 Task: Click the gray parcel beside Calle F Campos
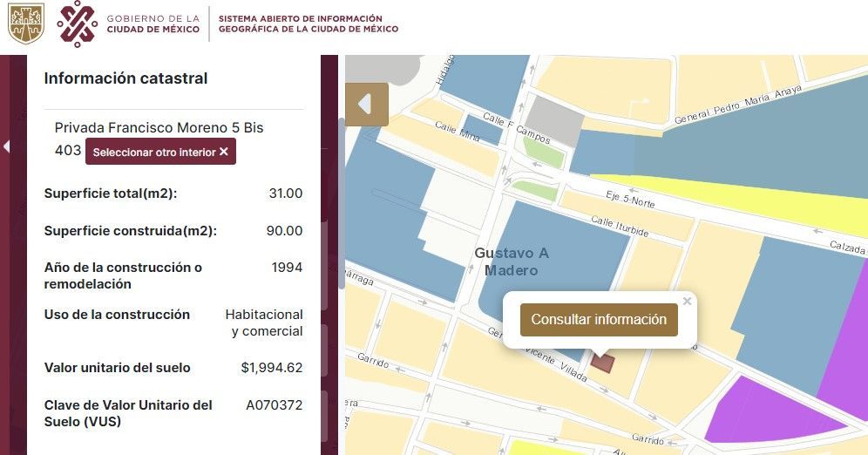[553, 119]
